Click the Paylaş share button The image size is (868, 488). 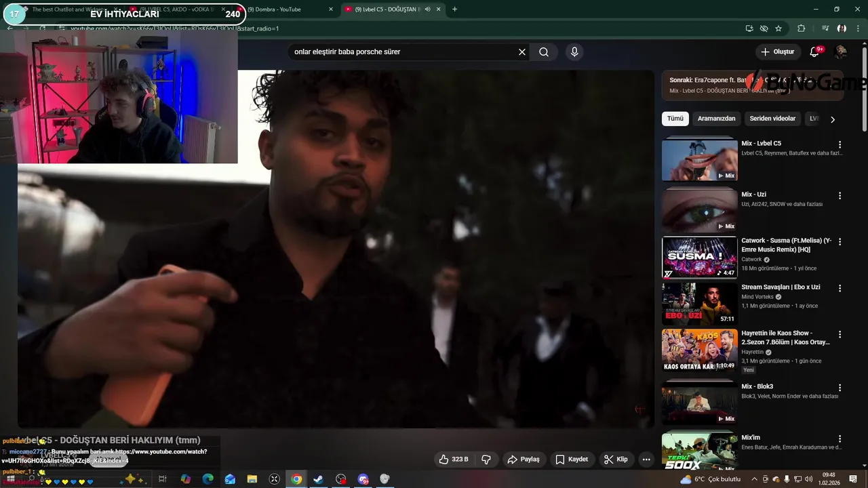click(524, 460)
